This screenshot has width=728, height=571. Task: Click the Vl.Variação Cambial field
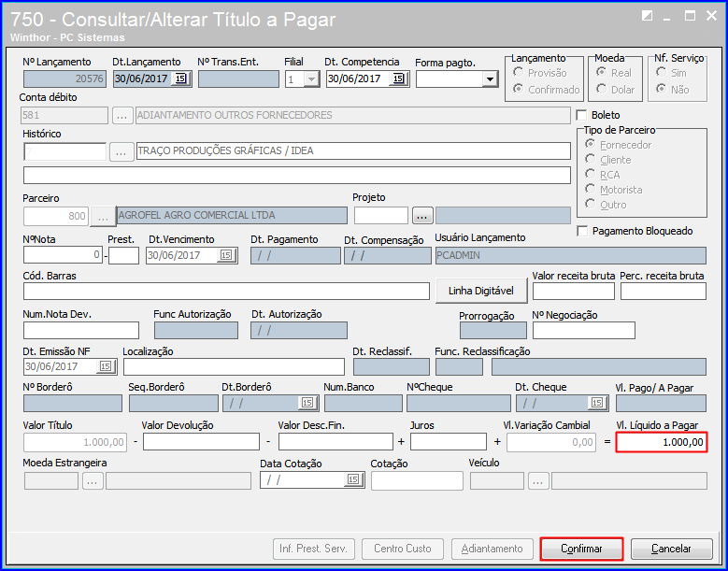click(x=550, y=442)
